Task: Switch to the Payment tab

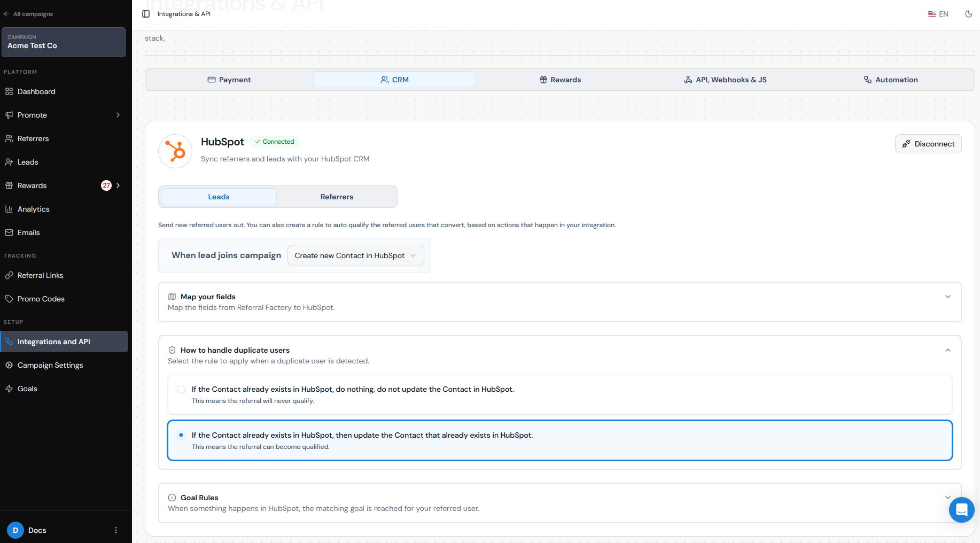Action: click(229, 80)
